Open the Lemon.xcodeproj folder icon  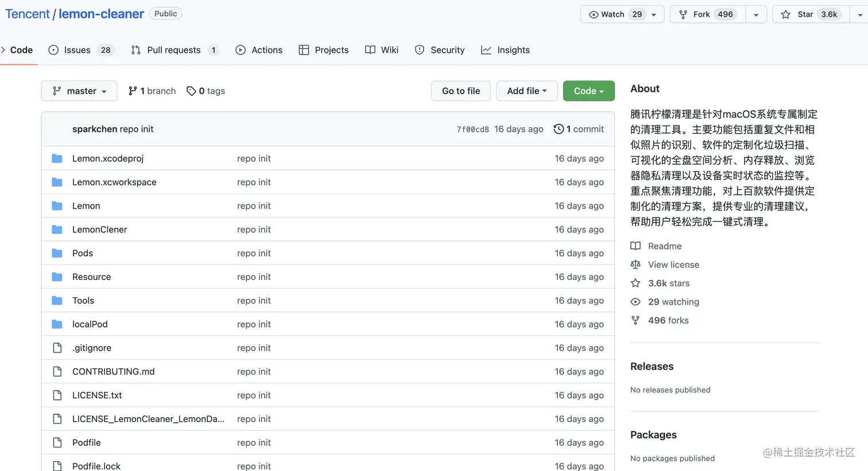57,158
